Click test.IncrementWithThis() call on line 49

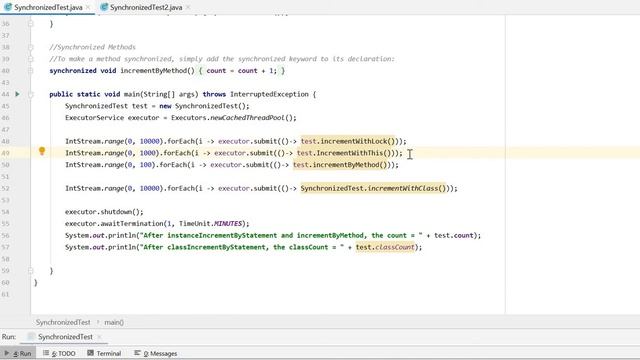click(x=344, y=153)
